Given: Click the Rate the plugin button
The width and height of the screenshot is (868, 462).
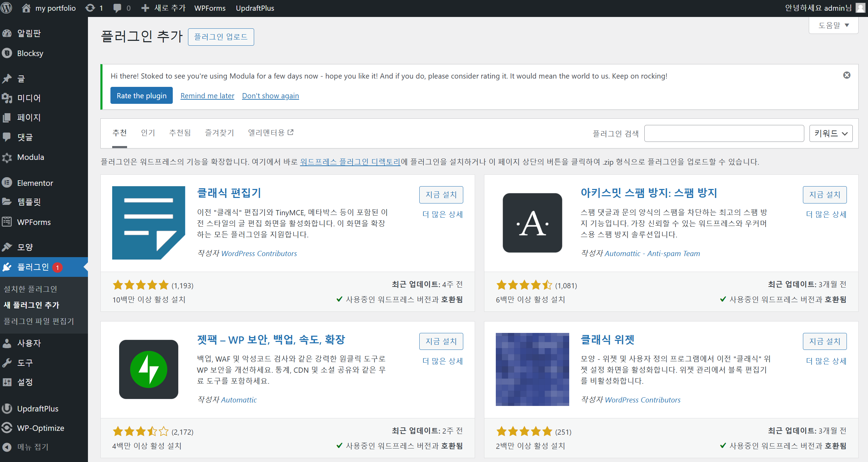Looking at the screenshot, I should (141, 96).
